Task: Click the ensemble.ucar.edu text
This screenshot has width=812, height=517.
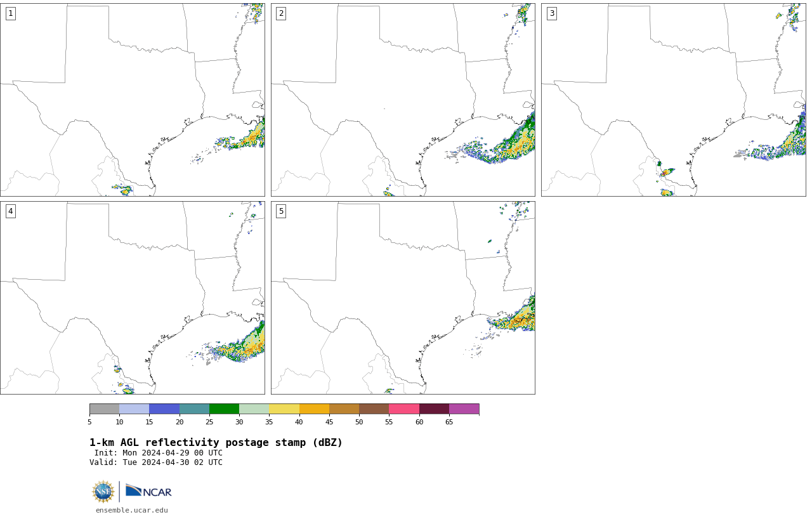Action: click(x=132, y=510)
